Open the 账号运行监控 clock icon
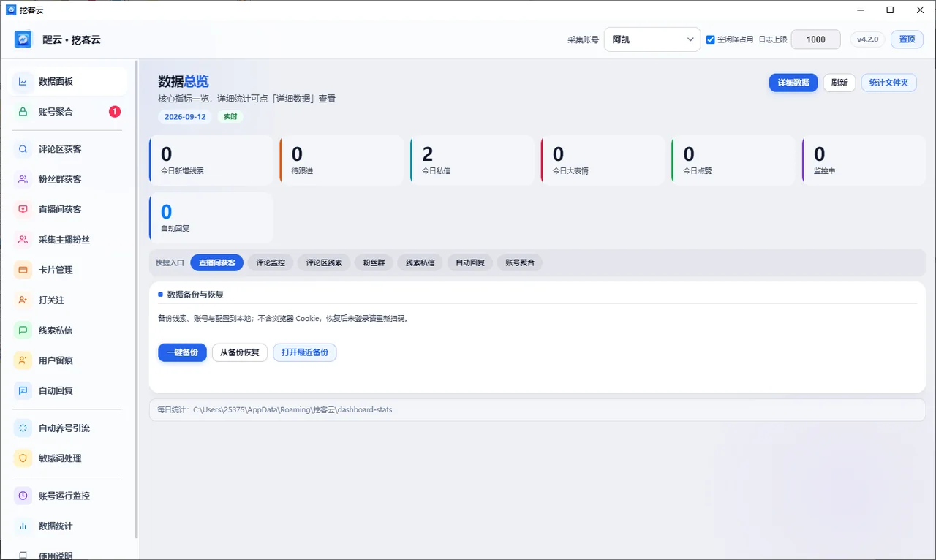The image size is (936, 560). pos(23,496)
